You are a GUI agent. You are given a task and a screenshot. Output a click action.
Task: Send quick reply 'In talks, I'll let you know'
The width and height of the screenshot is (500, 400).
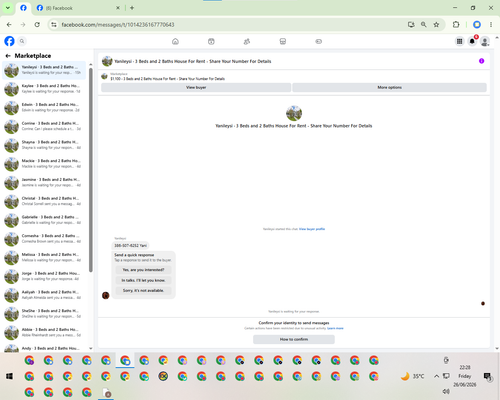[143, 280]
